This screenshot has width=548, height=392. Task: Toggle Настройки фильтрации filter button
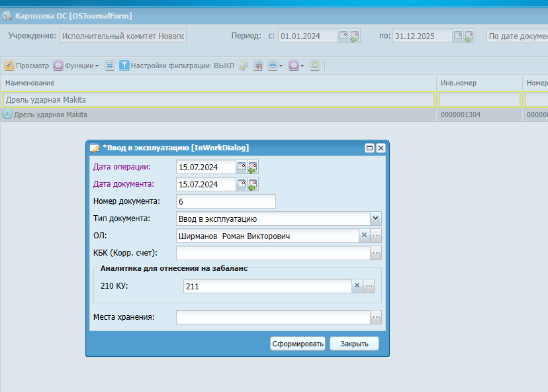tap(177, 66)
